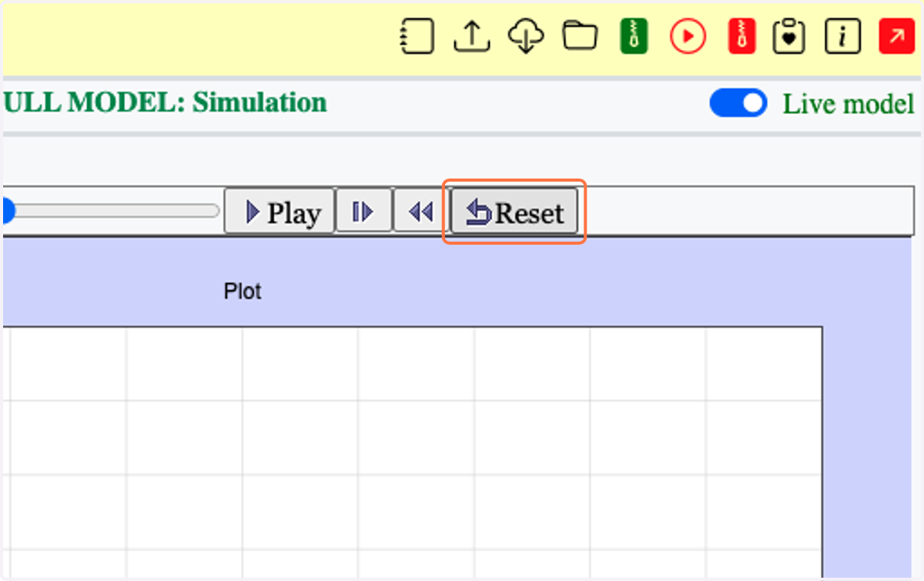Viewport: 924px width, 581px height.
Task: Click the green zip file icon
Action: [634, 36]
